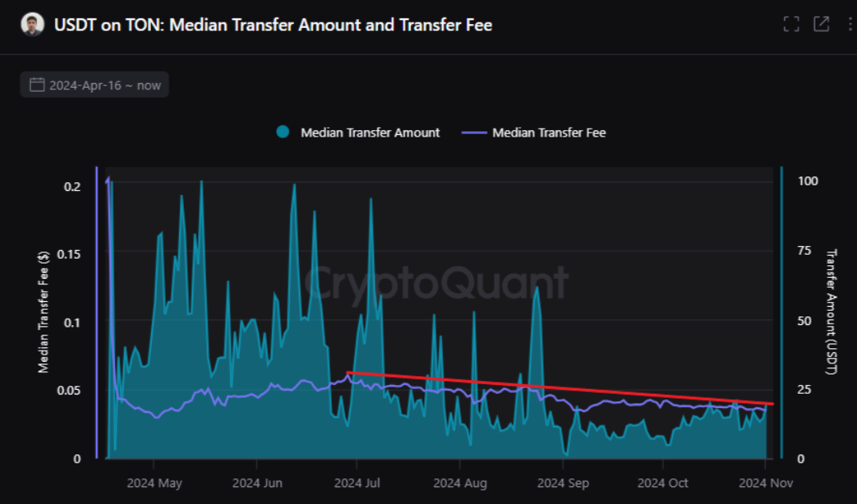Click the purple Median Transfer Fee legend line
Image resolution: width=857 pixels, height=504 pixels.
pyautogui.click(x=474, y=133)
